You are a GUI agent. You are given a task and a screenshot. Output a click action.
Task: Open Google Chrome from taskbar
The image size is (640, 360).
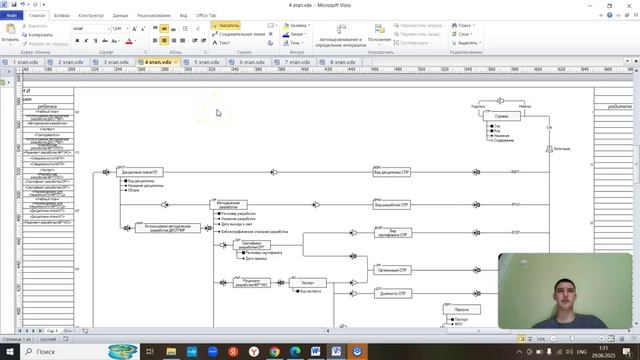[x=274, y=351]
